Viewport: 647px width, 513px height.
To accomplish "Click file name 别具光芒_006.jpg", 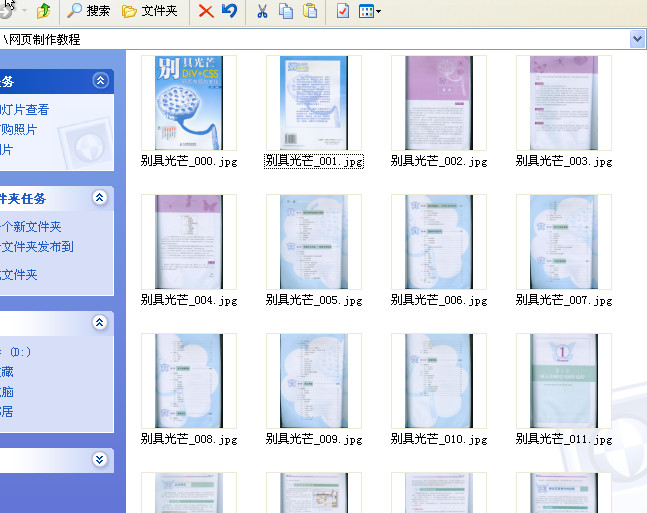I will click(x=439, y=300).
